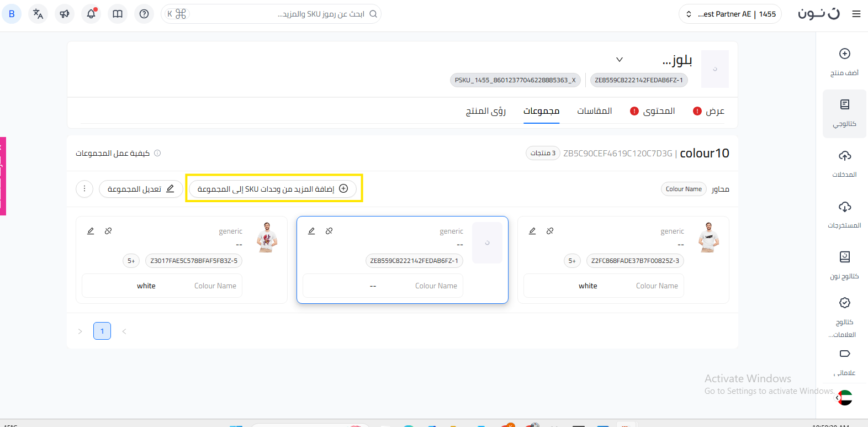Viewport: 868px width, 427px height.
Task: Open the hamburger menu next to noon logo
Action: (856, 14)
